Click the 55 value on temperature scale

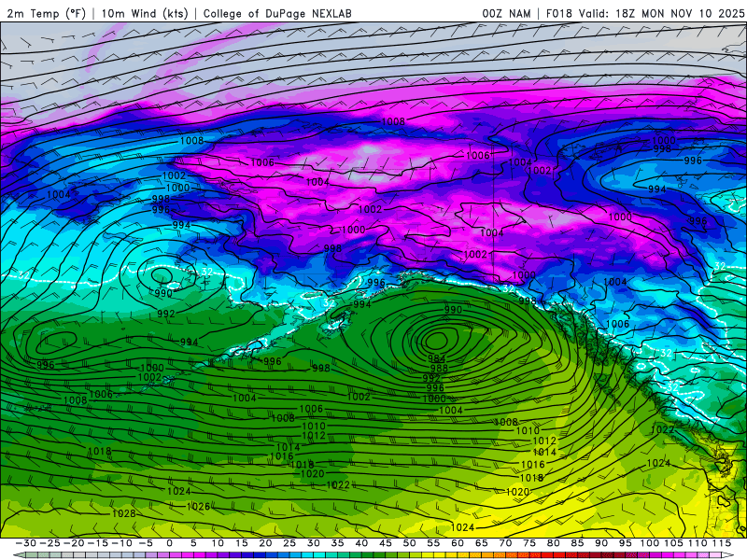(433, 543)
